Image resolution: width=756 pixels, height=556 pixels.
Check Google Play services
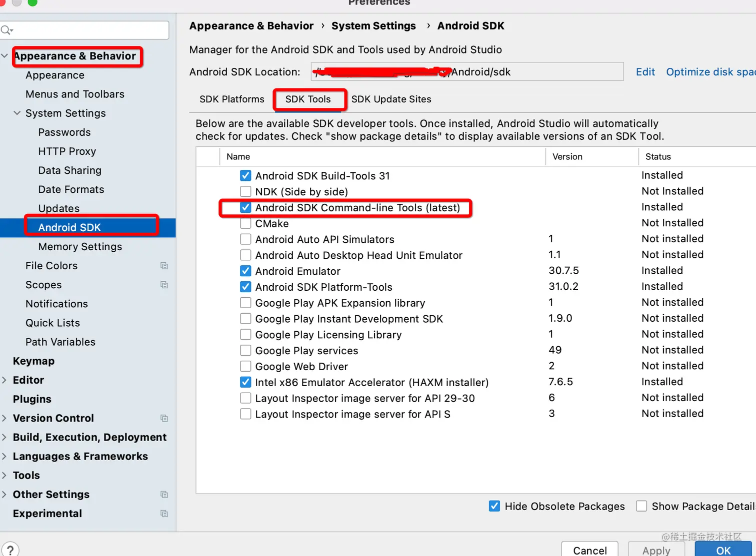(x=245, y=350)
